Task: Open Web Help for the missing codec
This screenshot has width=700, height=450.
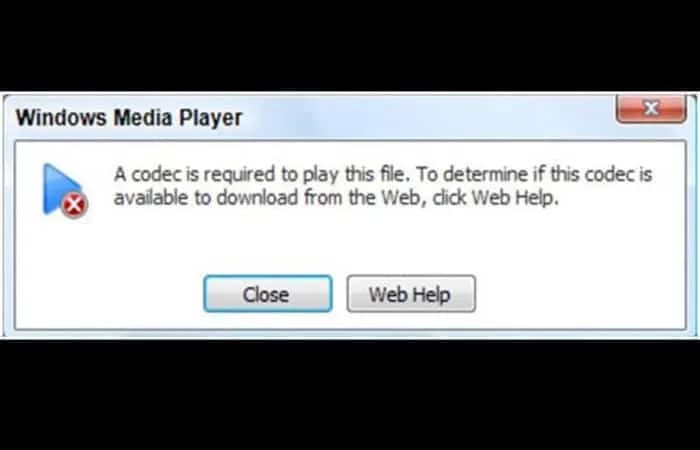Action: tap(411, 294)
